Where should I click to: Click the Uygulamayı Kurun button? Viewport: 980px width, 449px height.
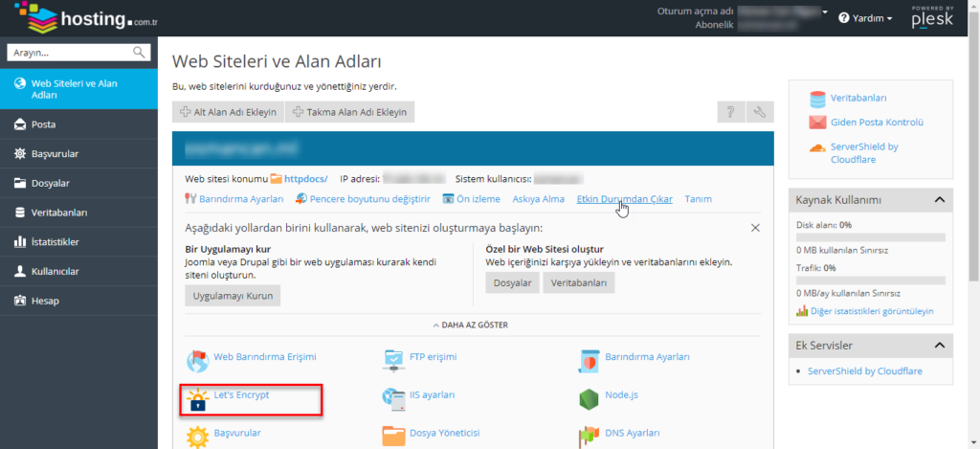click(x=233, y=296)
